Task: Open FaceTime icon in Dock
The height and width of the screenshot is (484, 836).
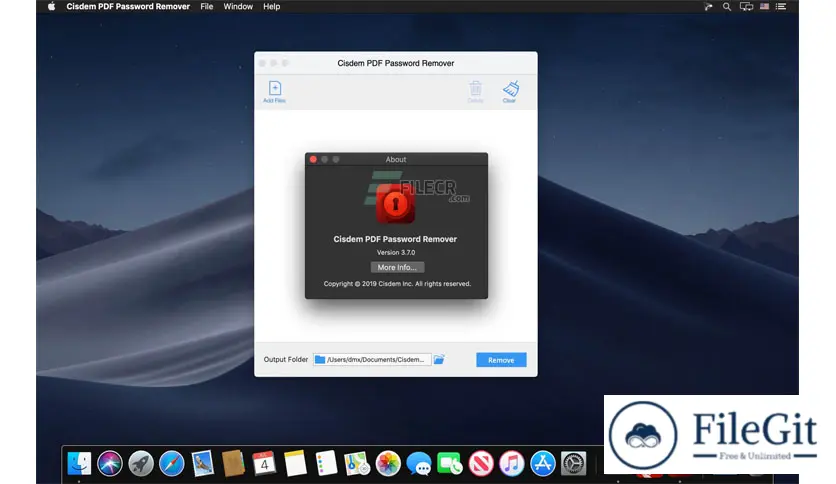Action: tap(449, 463)
